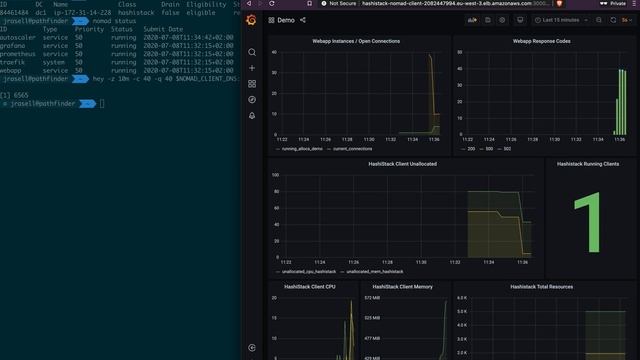Image resolution: width=640 pixels, height=360 pixels.
Task: Open HashiStack Client Unallocated panel menu
Action: tap(402, 164)
